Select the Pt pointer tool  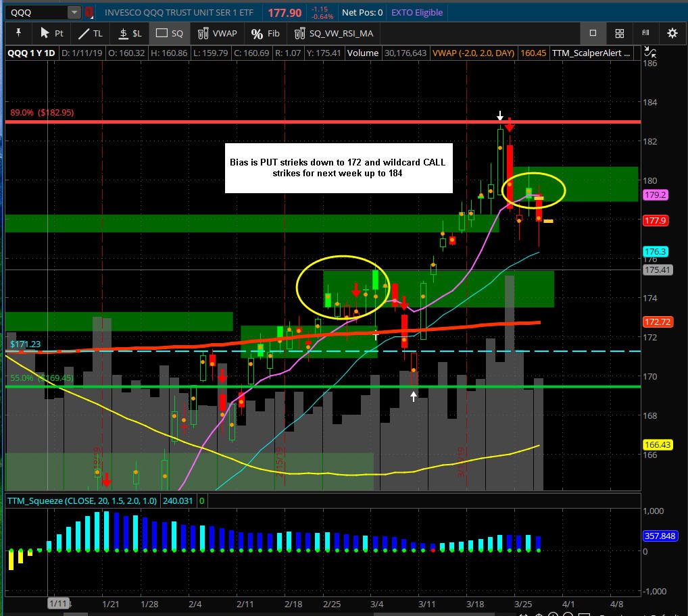51,33
